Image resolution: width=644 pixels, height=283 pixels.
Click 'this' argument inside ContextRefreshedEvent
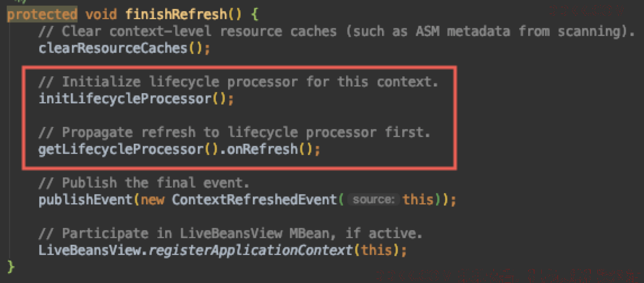point(418,200)
